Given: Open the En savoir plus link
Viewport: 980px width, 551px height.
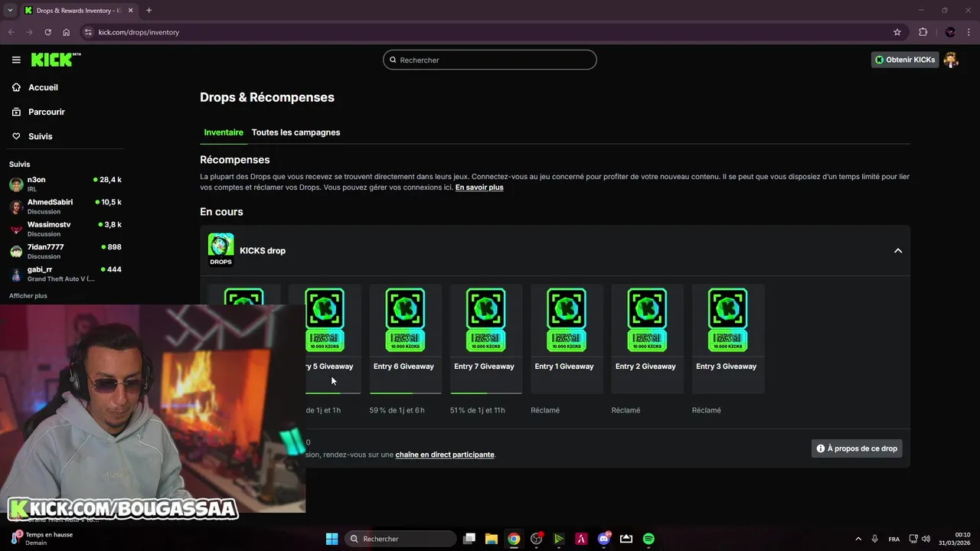Looking at the screenshot, I should click(x=479, y=187).
